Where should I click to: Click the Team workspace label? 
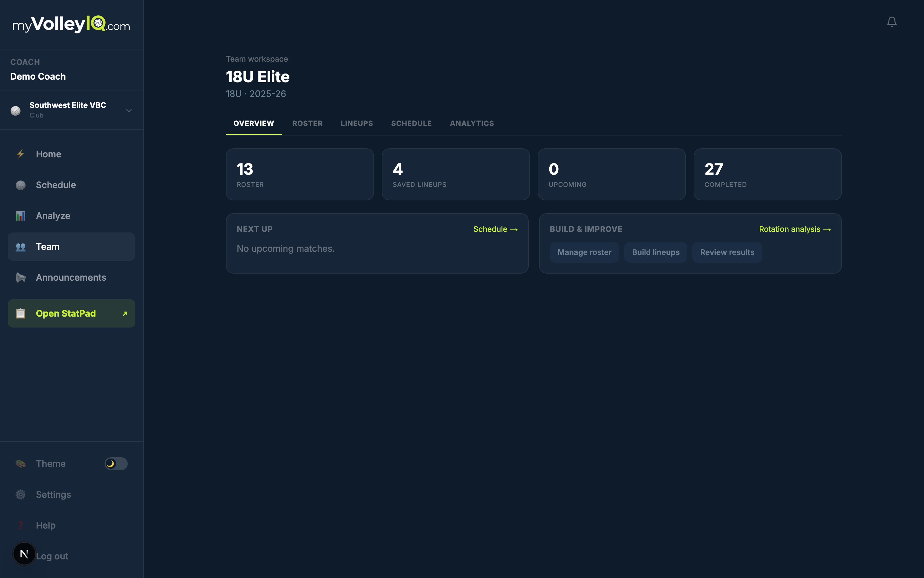(x=257, y=59)
